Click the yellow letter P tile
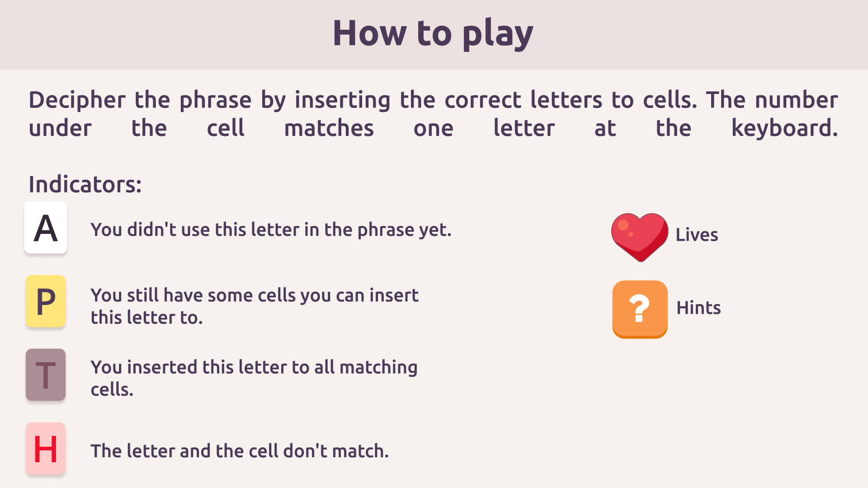The height and width of the screenshot is (488, 868). tap(46, 301)
